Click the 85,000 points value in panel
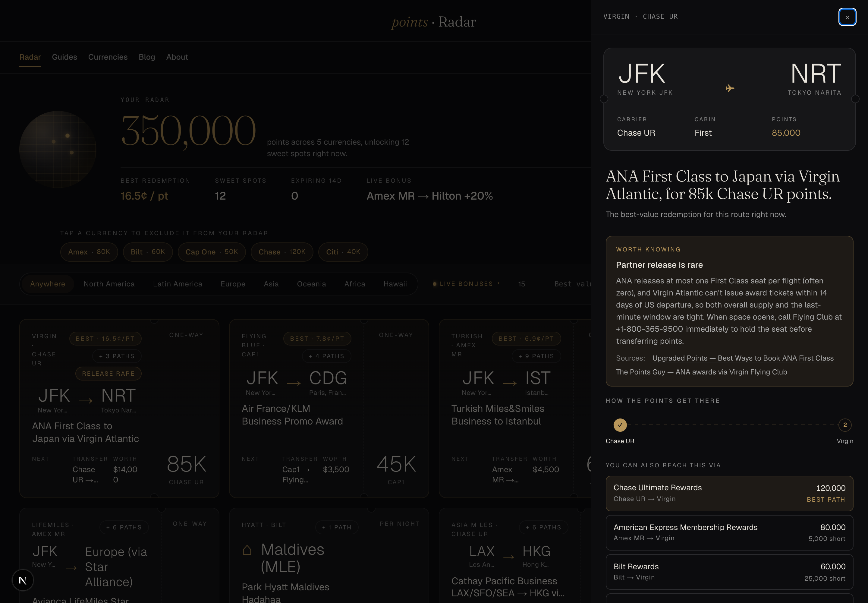Viewport: 868px width, 603px height. (786, 133)
